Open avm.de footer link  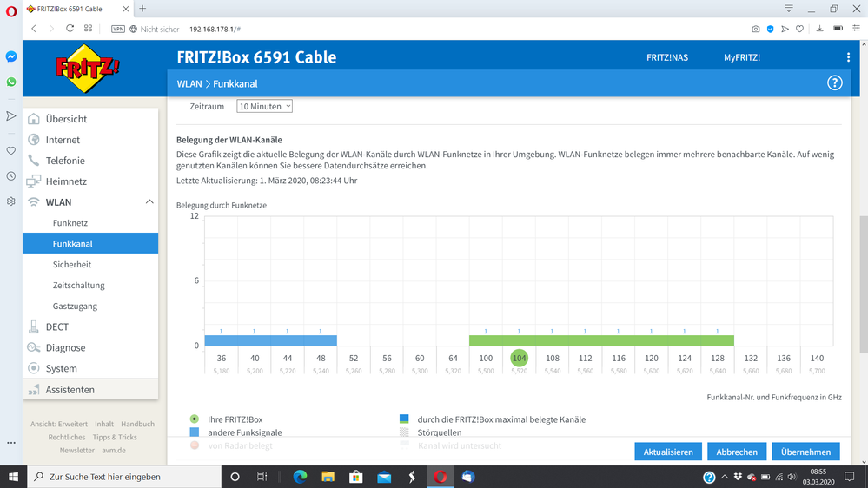[x=114, y=451]
